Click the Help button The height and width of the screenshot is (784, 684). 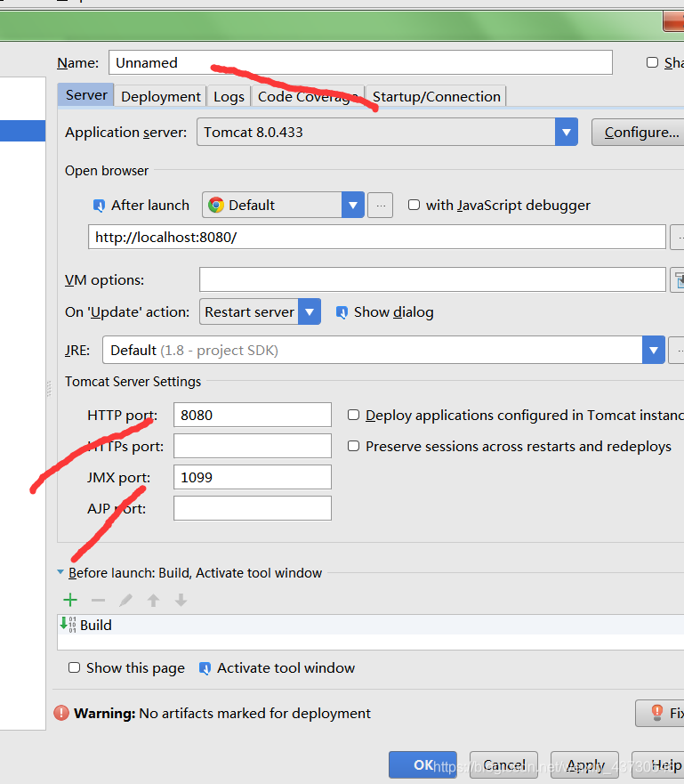click(x=659, y=765)
